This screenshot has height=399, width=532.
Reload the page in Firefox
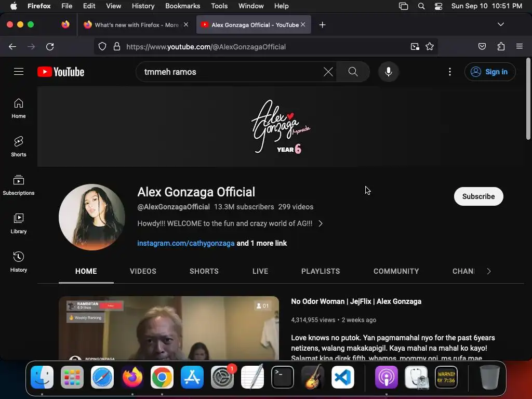(50, 46)
